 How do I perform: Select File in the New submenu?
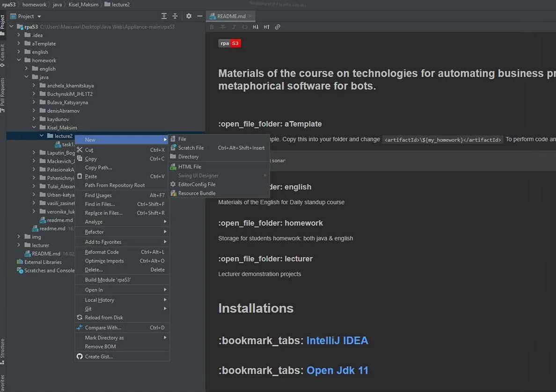coord(219,139)
